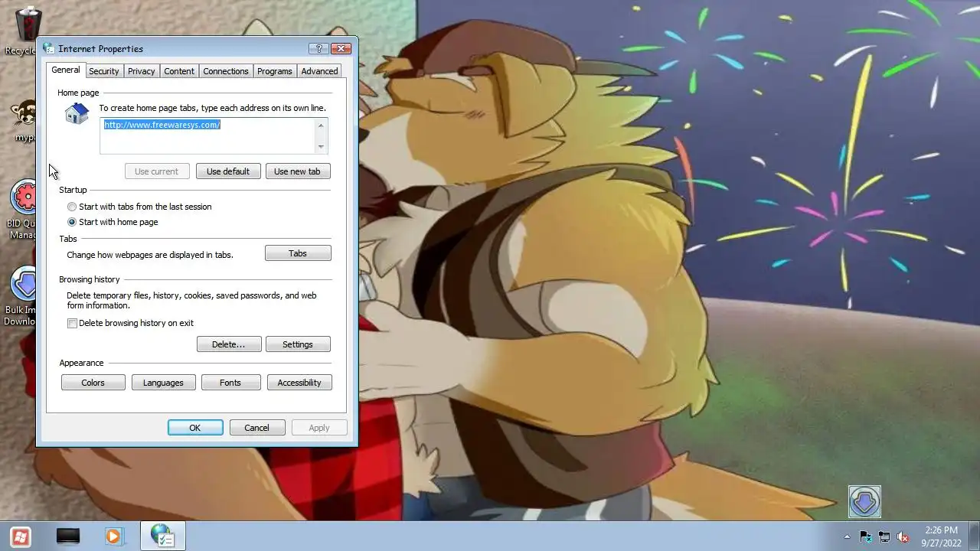
Task: Switch to the Connections tab
Action: 226,71
